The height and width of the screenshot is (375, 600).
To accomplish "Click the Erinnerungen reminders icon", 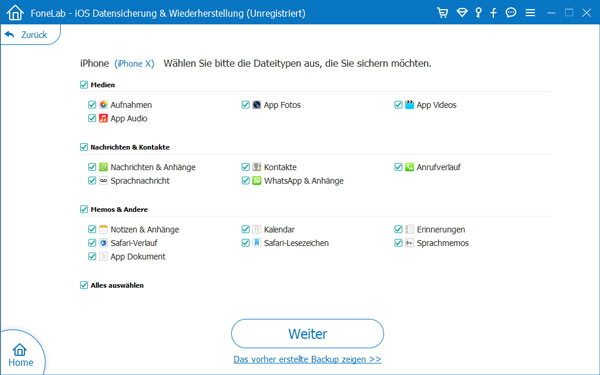I will pyautogui.click(x=409, y=229).
